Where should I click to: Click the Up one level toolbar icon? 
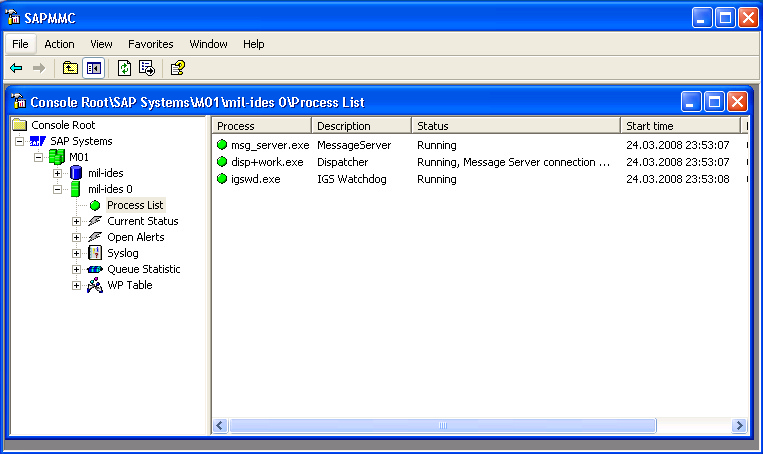click(70, 68)
